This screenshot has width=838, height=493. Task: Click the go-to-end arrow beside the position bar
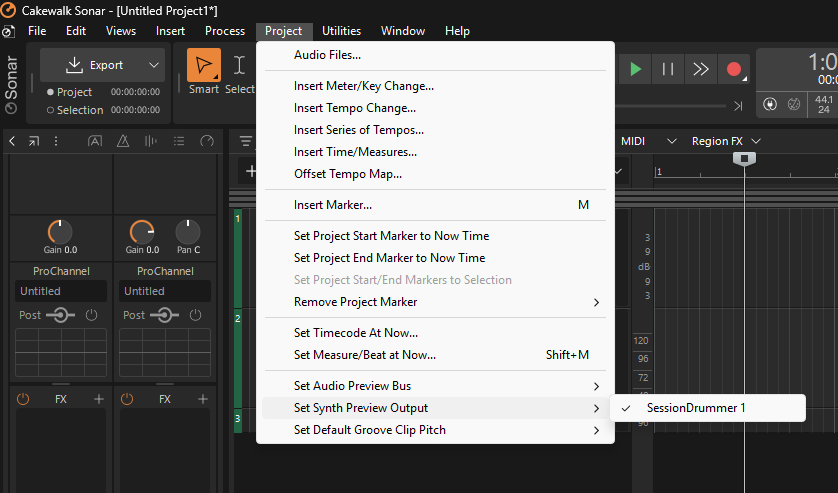[738, 106]
